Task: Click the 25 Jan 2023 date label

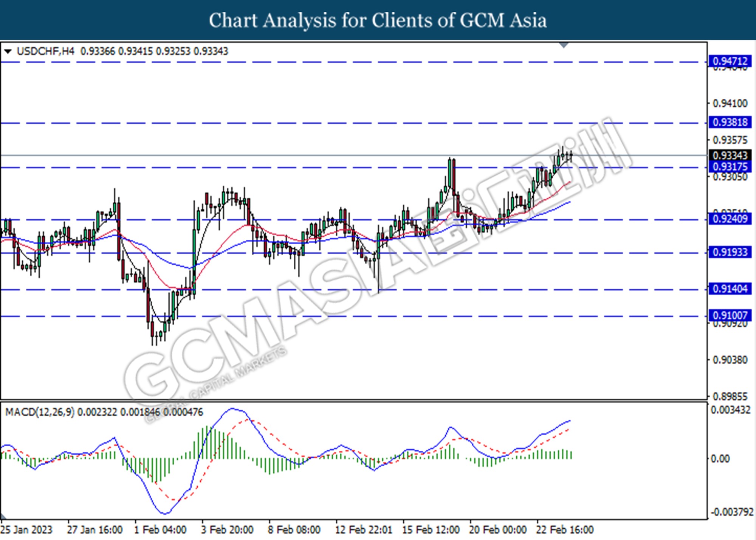Action: [26, 530]
